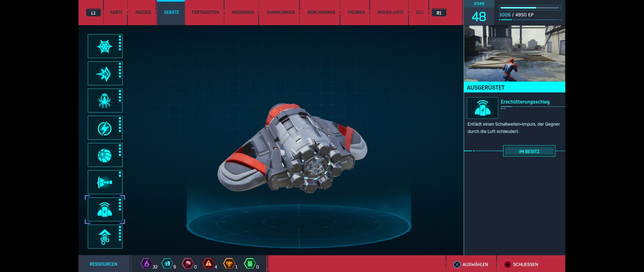
Task: Click the circle button icon beside SCHLIESSEN
Action: [x=507, y=264]
